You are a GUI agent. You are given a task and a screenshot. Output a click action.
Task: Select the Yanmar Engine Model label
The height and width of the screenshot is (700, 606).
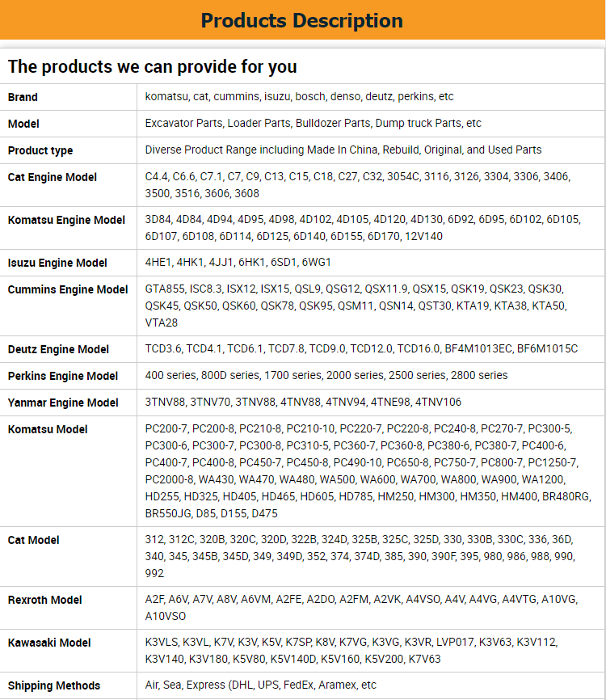[x=63, y=403]
